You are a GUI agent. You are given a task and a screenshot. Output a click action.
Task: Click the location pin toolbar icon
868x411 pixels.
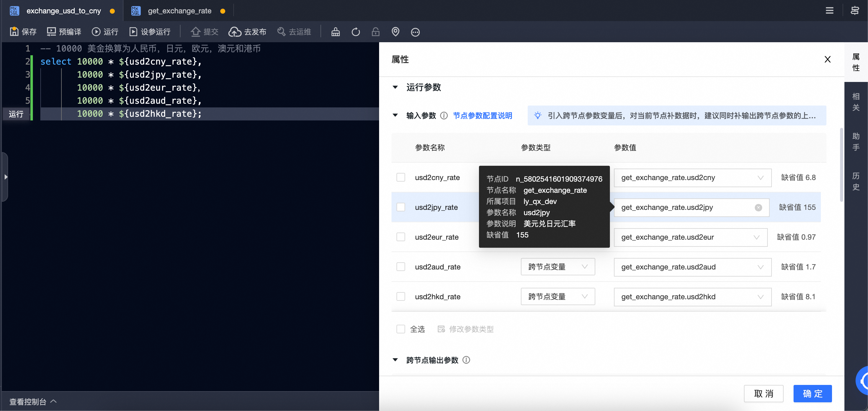pyautogui.click(x=395, y=32)
